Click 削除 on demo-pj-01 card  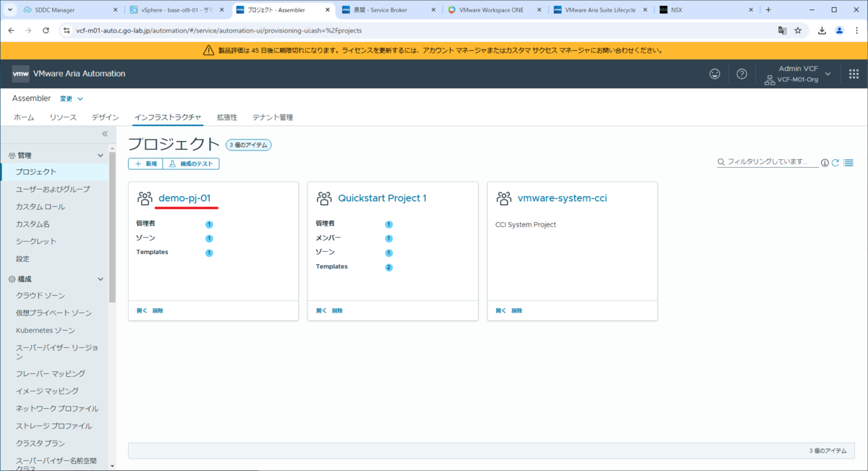point(158,310)
